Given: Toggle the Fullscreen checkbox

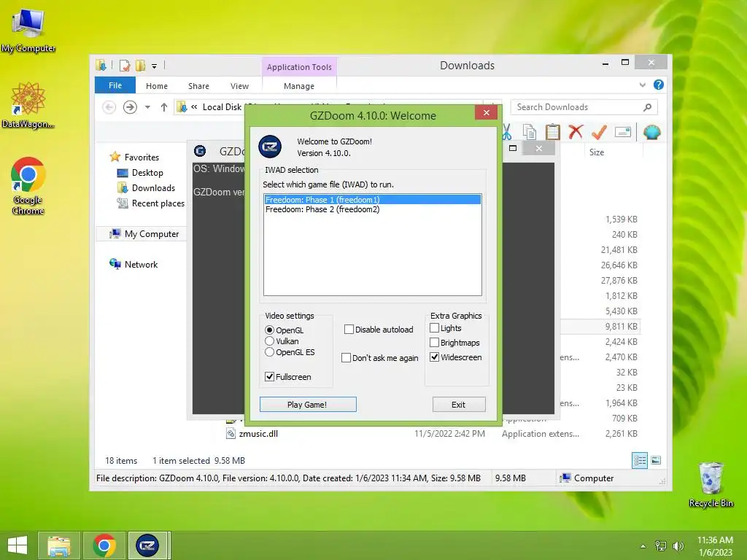Looking at the screenshot, I should pos(270,377).
